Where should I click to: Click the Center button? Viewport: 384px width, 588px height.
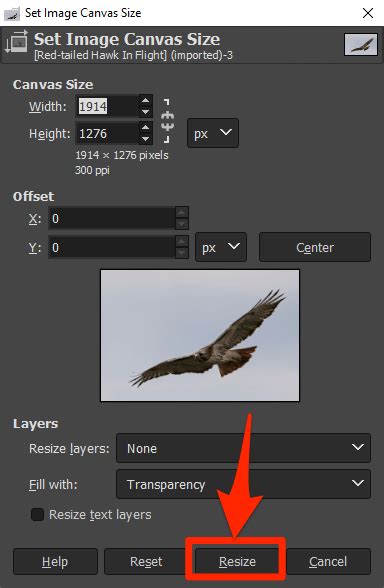click(x=315, y=247)
